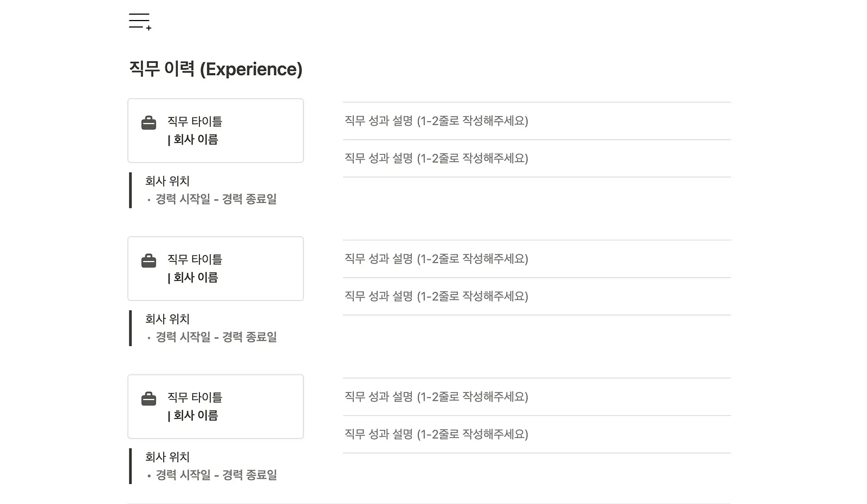Click the second briefcase icon

[148, 261]
